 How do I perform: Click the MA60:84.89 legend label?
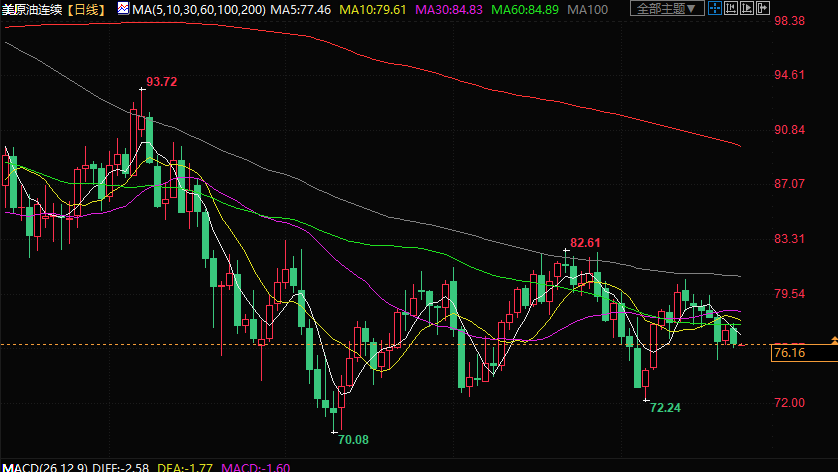tap(525, 8)
